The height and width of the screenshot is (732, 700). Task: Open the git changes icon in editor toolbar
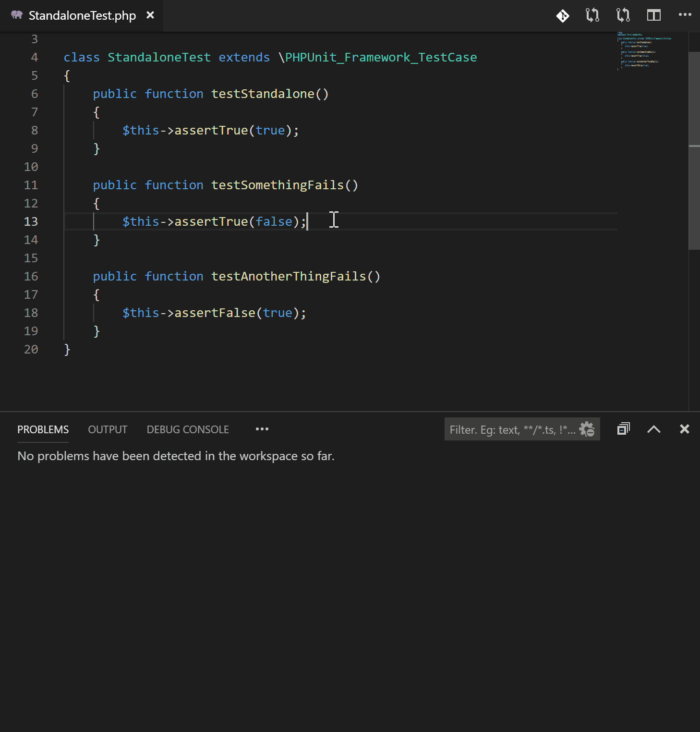pyautogui.click(x=563, y=15)
